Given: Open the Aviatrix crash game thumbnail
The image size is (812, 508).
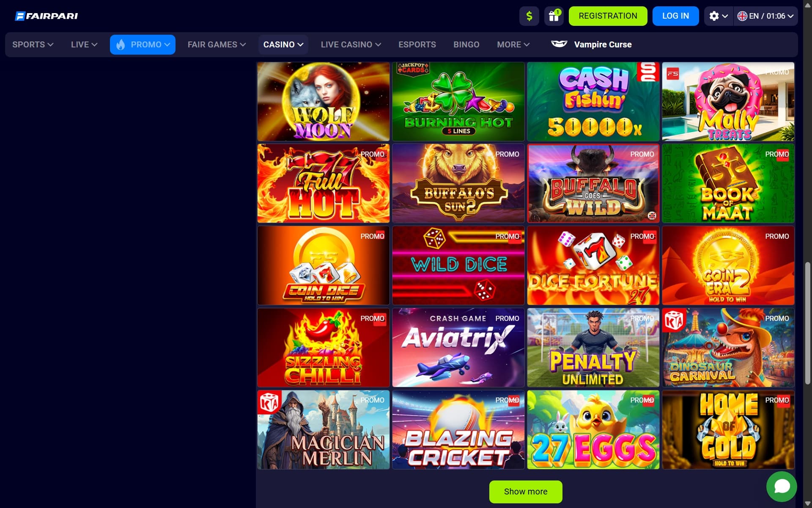Looking at the screenshot, I should tap(458, 348).
